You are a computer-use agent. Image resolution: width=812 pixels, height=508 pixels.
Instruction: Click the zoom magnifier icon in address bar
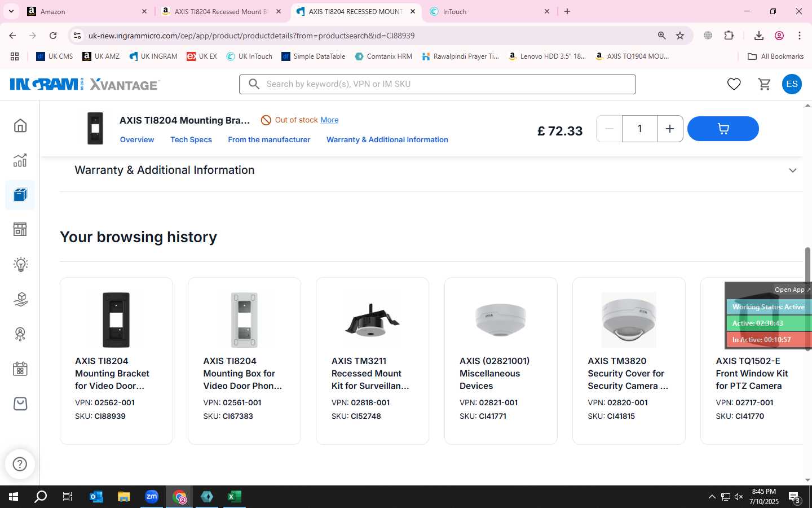pos(661,36)
